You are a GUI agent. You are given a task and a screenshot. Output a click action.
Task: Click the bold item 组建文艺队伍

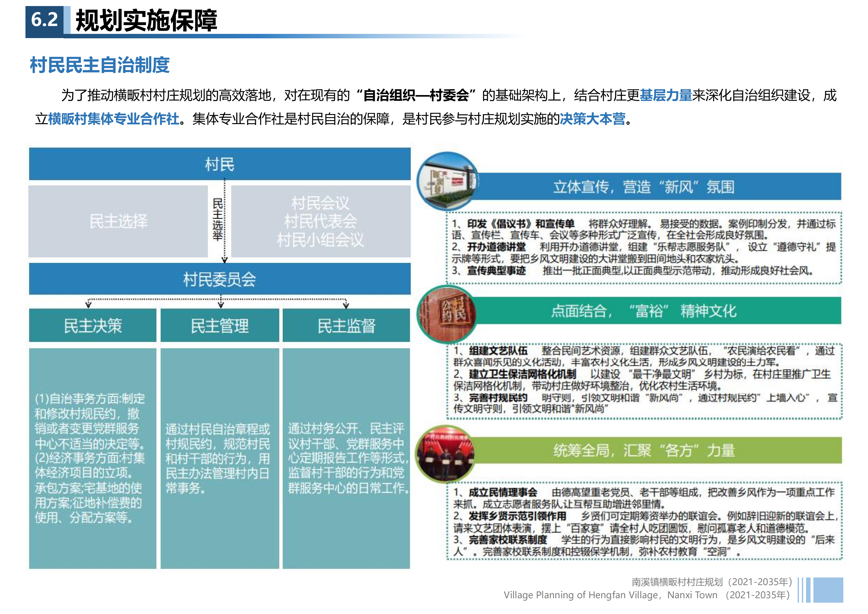[498, 351]
